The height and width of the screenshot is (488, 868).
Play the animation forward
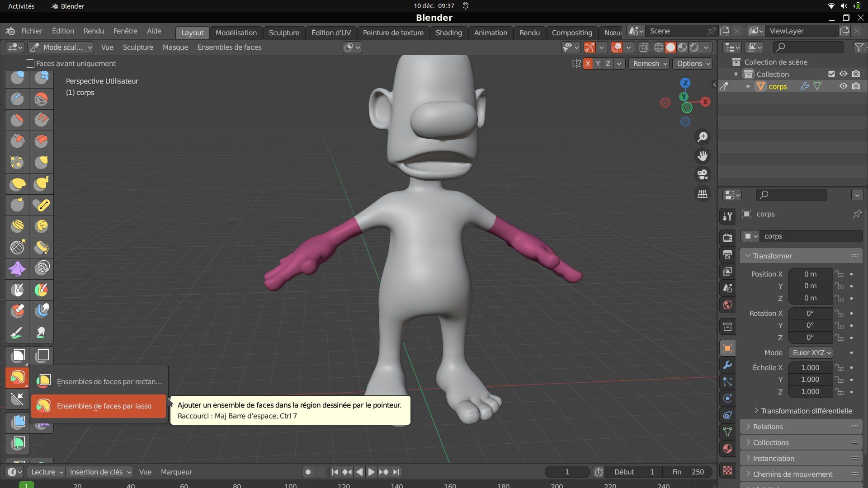[371, 472]
